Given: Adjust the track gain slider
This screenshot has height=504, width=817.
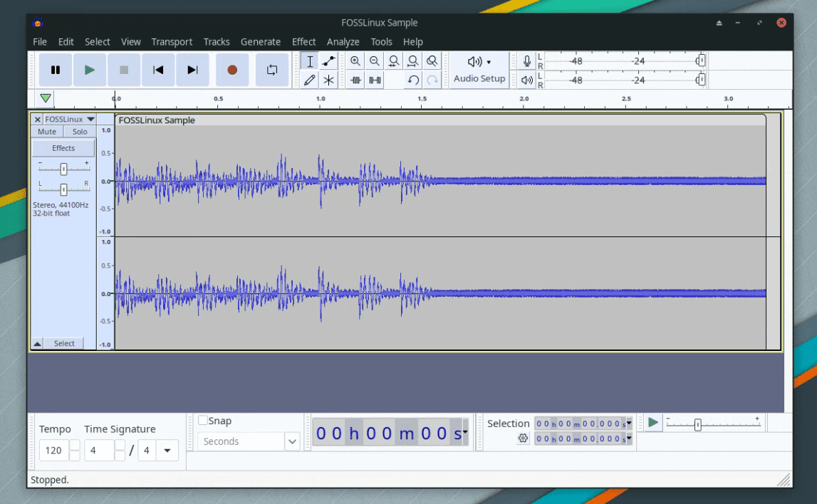Looking at the screenshot, I should coord(63,169).
